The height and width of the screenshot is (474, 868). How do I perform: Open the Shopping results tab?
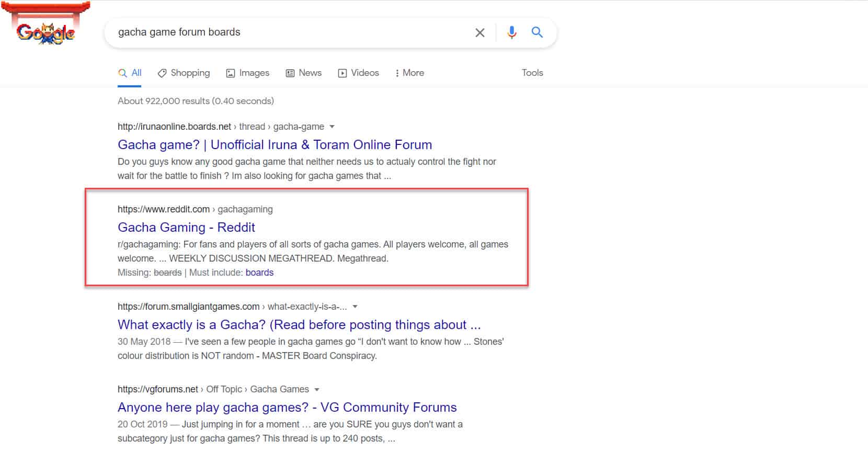pyautogui.click(x=184, y=73)
